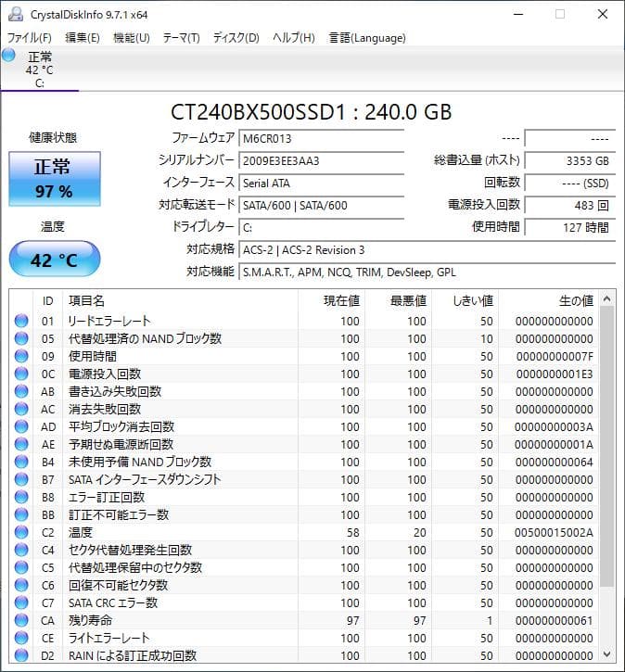625x672 pixels.
Task: Click the 正常 97 % health status button
Action: click(55, 178)
